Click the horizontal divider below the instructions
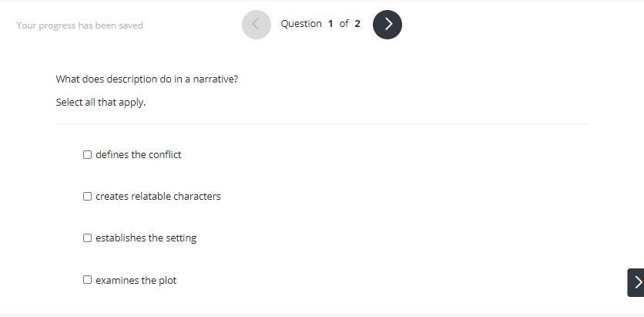 pos(322,123)
